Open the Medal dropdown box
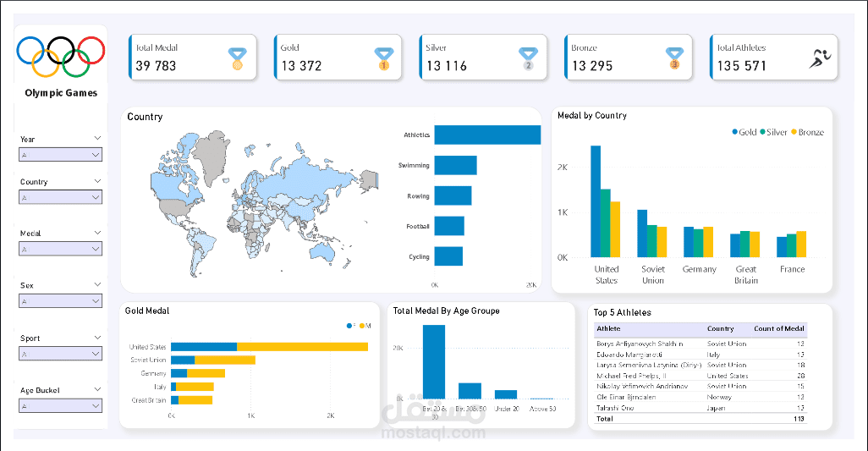The image size is (868, 451). click(x=60, y=249)
